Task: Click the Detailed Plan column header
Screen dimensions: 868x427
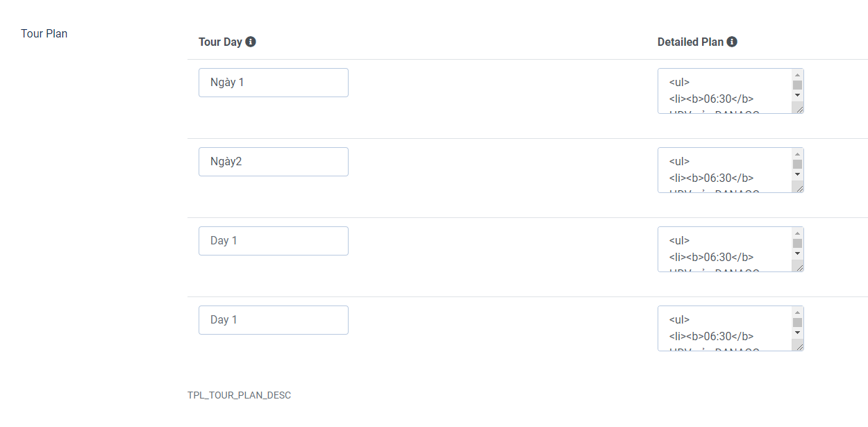Action: tap(690, 42)
